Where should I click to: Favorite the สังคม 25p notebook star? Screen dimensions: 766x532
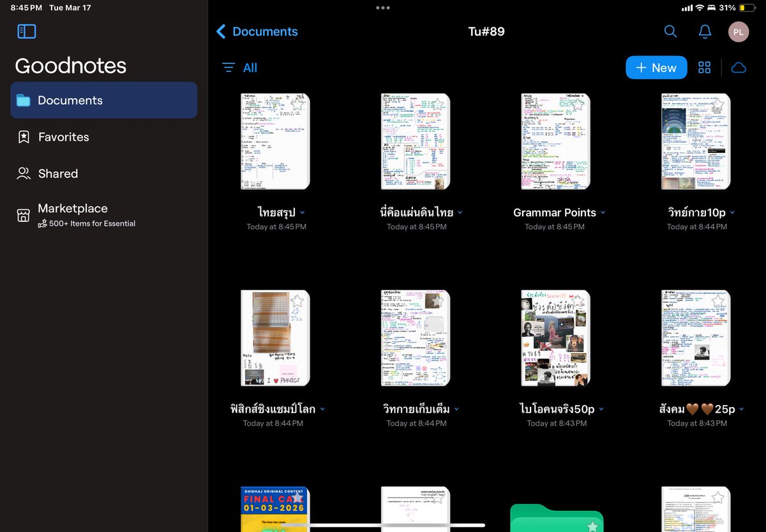(x=718, y=301)
